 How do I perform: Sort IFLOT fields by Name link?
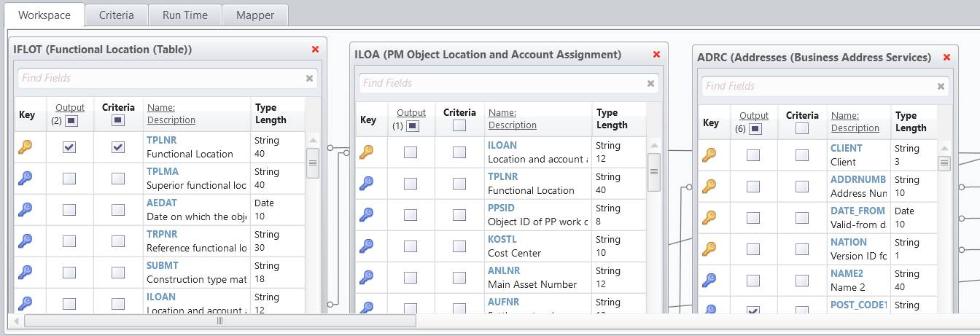pos(160,107)
